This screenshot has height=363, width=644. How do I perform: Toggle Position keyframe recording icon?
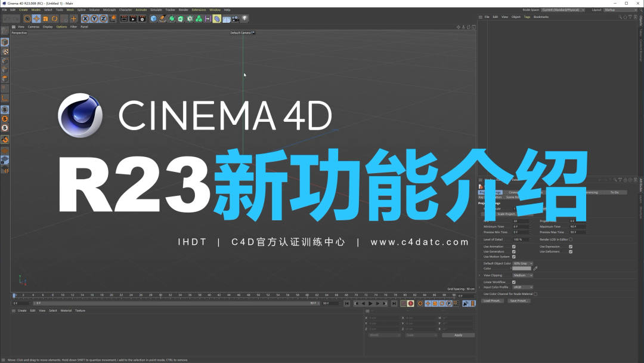[428, 303]
